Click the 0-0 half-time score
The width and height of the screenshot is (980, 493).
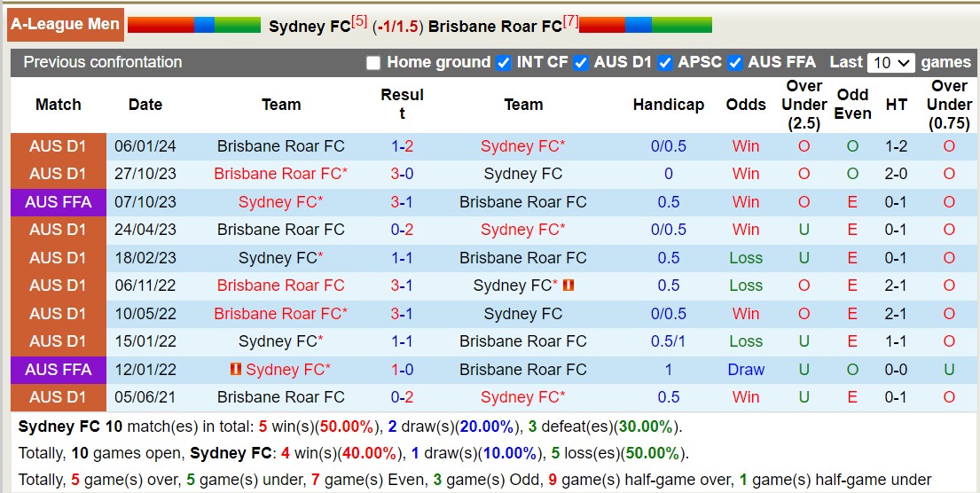pos(896,369)
